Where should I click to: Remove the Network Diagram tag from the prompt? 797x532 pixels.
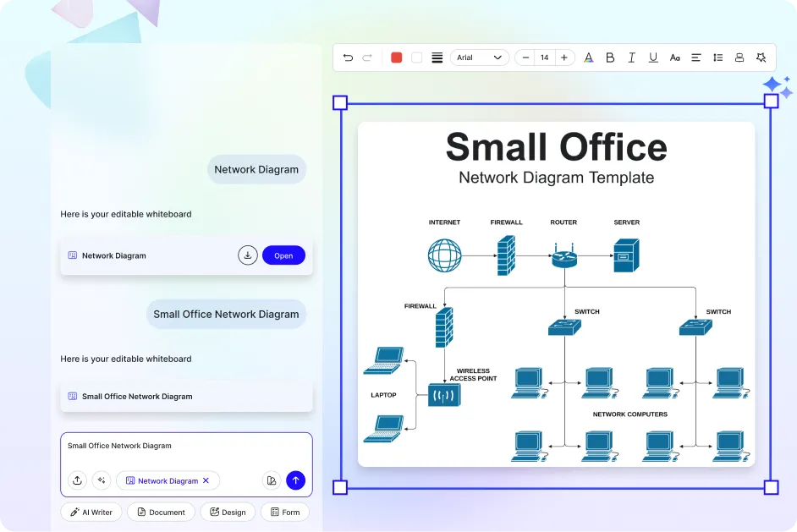[206, 480]
